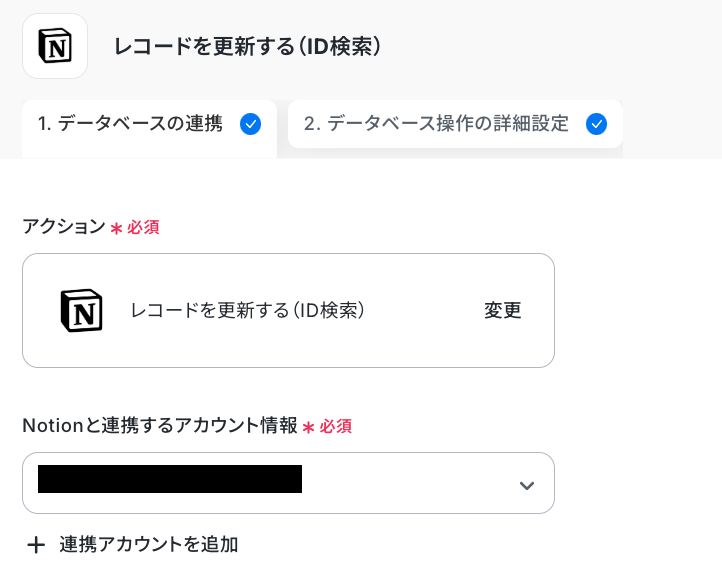722x570 pixels.
Task: Expand the account dropdown chevron arrow
Action: [527, 486]
